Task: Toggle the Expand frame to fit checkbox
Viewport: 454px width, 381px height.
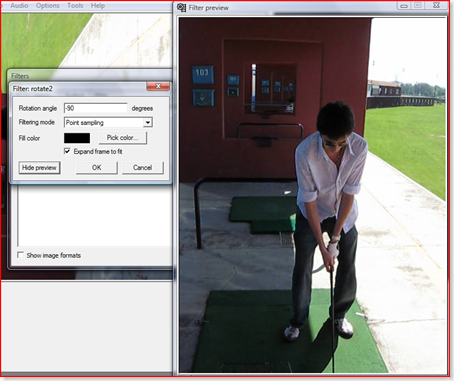Action: point(67,151)
